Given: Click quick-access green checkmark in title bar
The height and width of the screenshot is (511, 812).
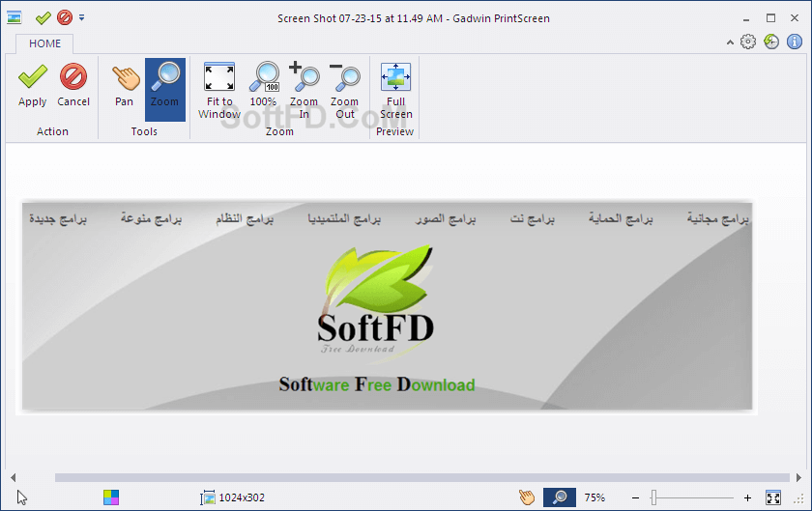Looking at the screenshot, I should (x=43, y=18).
